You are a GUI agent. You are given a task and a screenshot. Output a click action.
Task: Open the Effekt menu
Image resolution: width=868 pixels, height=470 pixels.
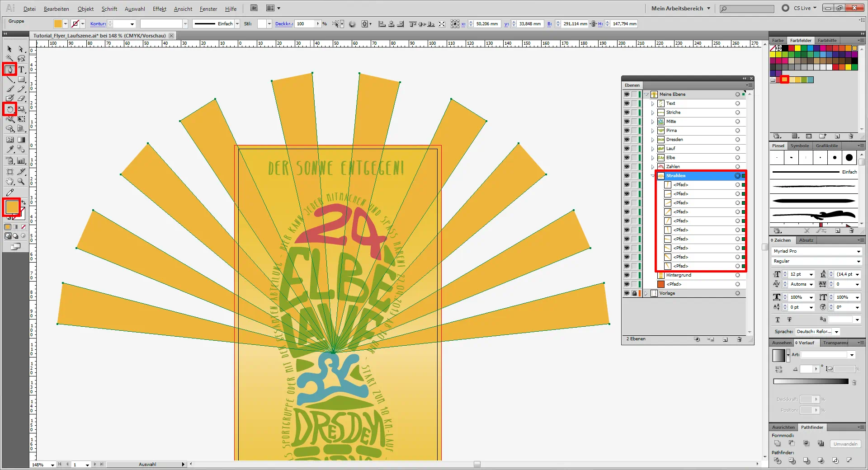pos(159,9)
